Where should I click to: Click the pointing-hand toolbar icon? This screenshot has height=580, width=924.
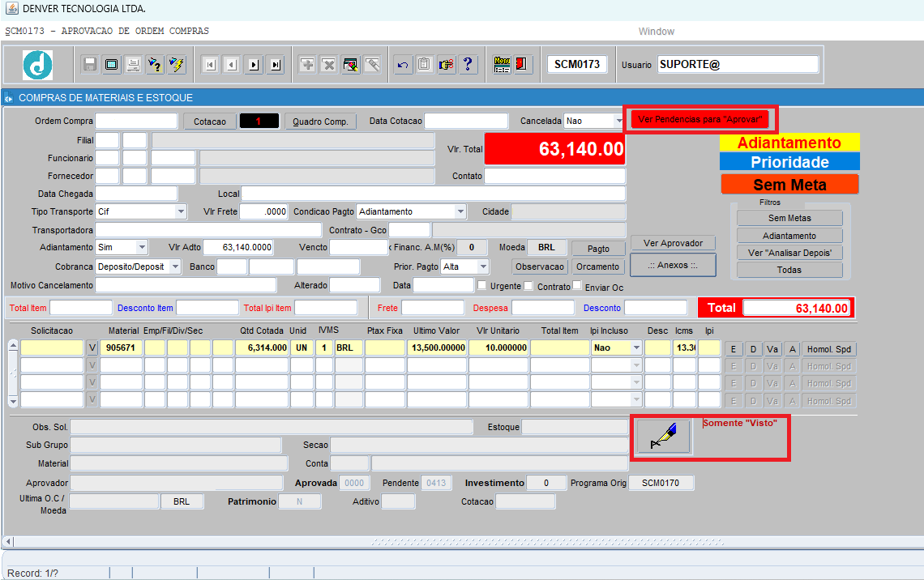pos(446,64)
